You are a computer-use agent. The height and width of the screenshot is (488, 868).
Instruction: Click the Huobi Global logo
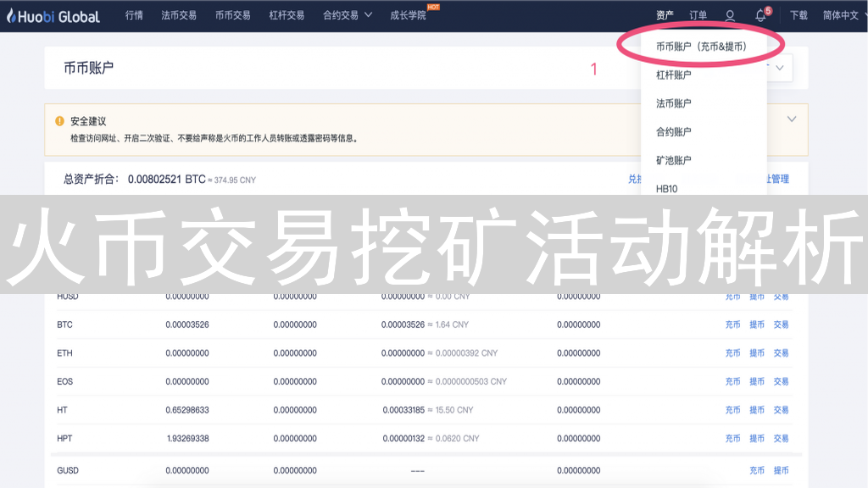(x=53, y=17)
